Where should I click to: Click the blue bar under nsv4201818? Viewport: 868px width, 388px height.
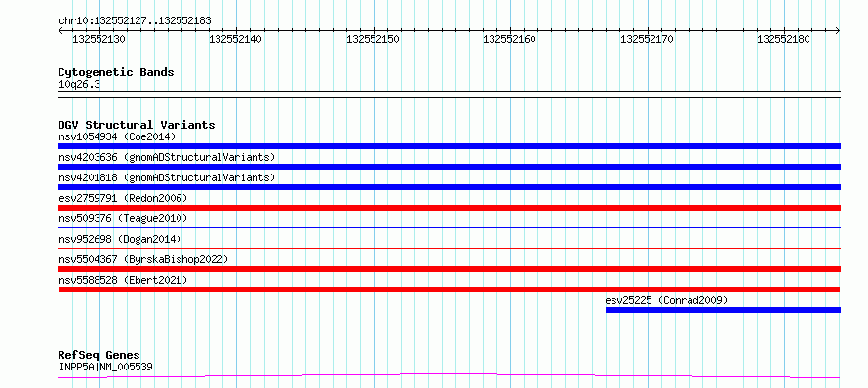click(449, 187)
